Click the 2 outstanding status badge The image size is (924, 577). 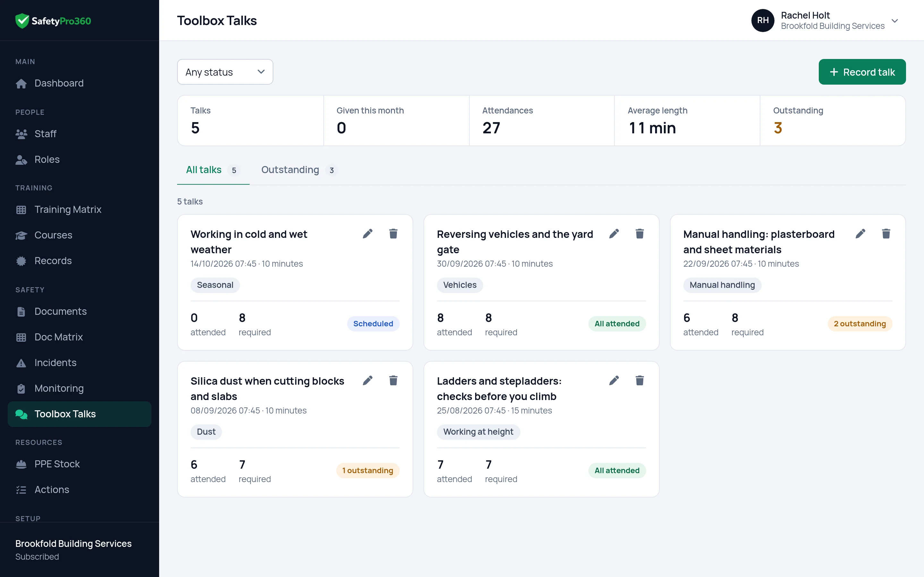tap(860, 324)
